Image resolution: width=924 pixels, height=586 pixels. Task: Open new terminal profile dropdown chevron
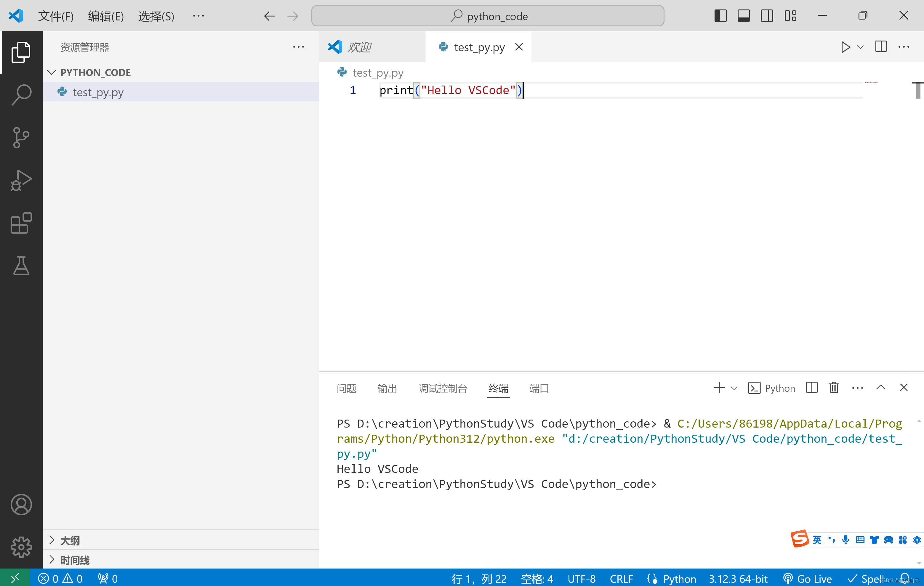coord(734,388)
